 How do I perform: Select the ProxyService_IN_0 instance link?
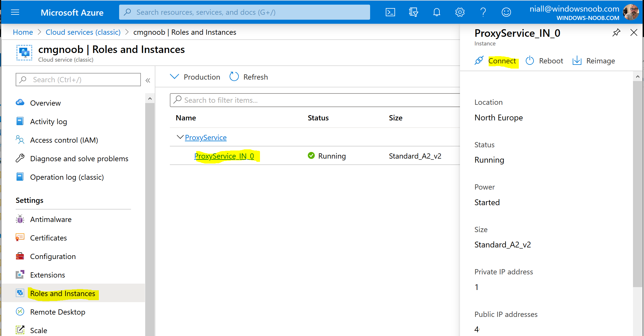tap(224, 156)
